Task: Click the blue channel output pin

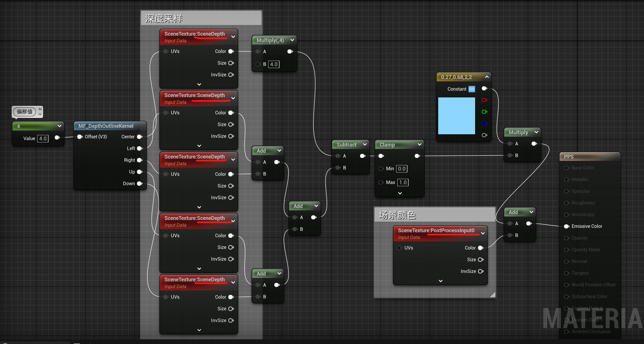Action: [484, 123]
